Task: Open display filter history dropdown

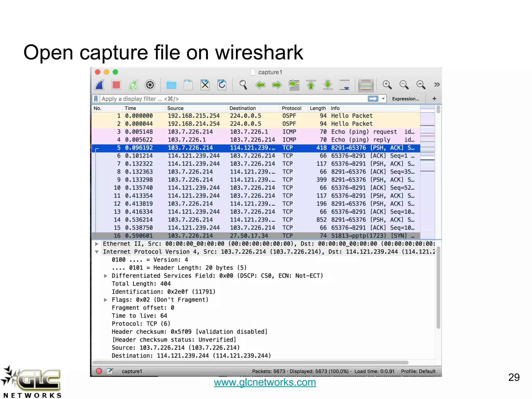Action: point(383,99)
